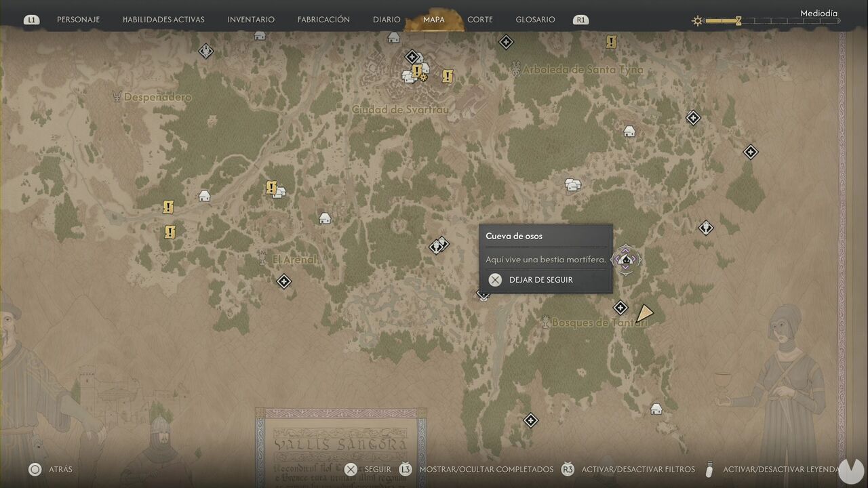Open the Diario tab
868x488 pixels.
pyautogui.click(x=387, y=20)
